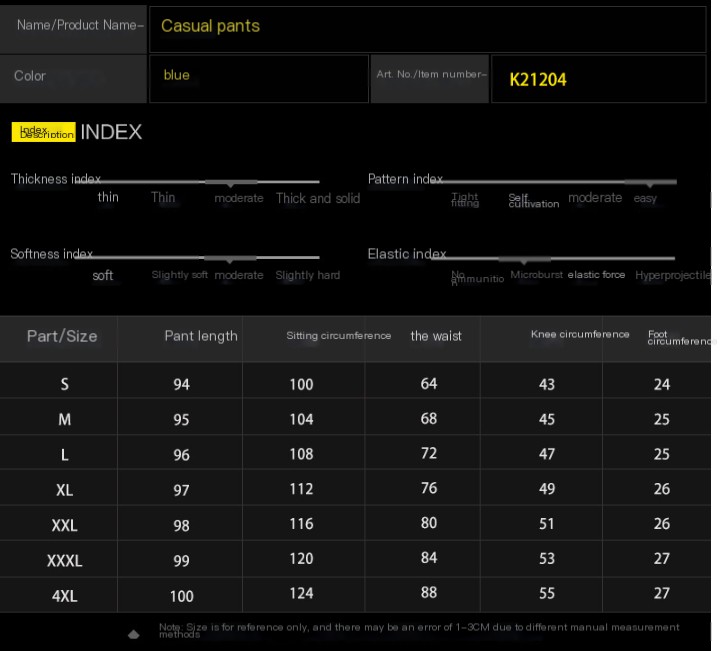
Task: Click the blue color value field
Action: [x=259, y=76]
